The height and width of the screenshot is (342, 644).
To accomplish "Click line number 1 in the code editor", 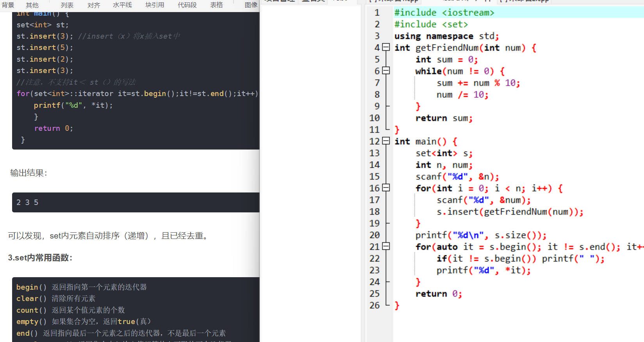I will point(377,12).
